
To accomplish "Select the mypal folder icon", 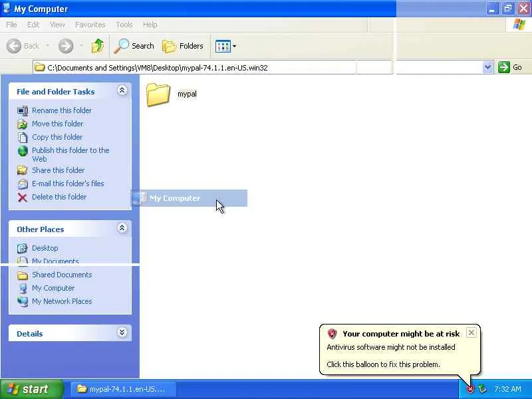I will [158, 94].
